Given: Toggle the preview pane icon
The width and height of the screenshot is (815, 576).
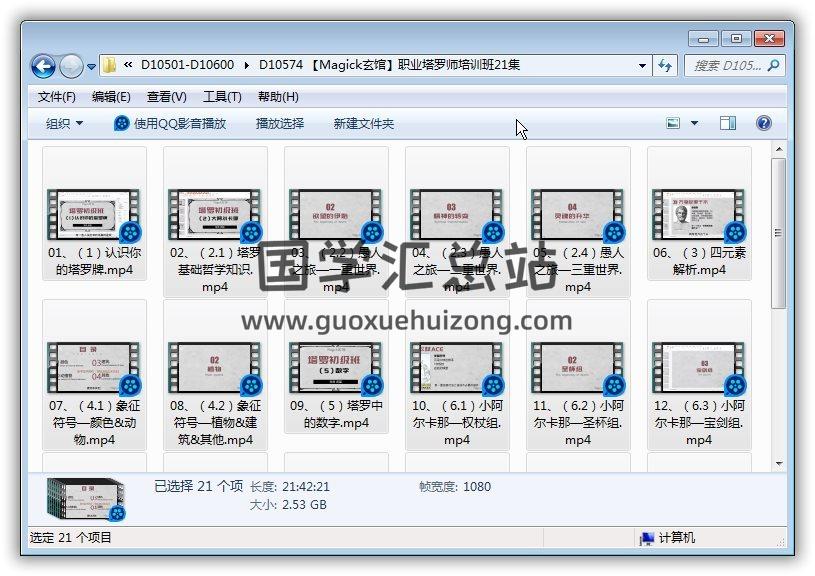Looking at the screenshot, I should pos(728,123).
